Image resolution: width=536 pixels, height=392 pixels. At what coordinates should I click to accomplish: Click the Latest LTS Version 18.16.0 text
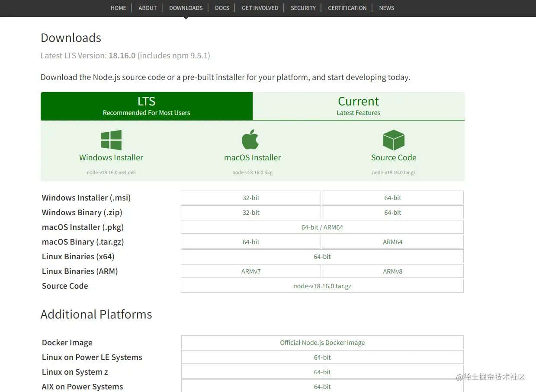(x=125, y=56)
